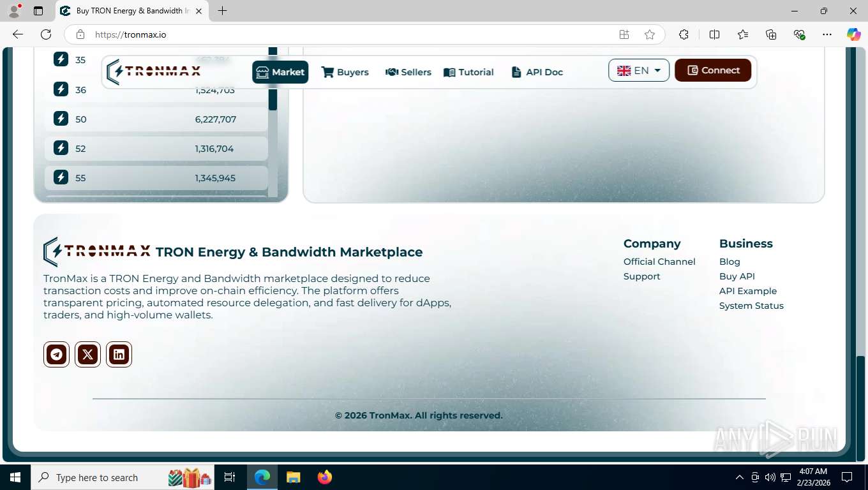Open Edge Settings and more menu

click(827, 34)
